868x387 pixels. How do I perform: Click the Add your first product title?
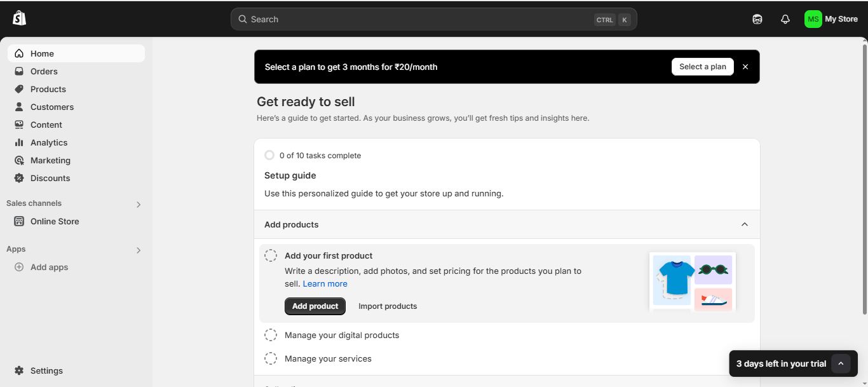click(x=329, y=255)
